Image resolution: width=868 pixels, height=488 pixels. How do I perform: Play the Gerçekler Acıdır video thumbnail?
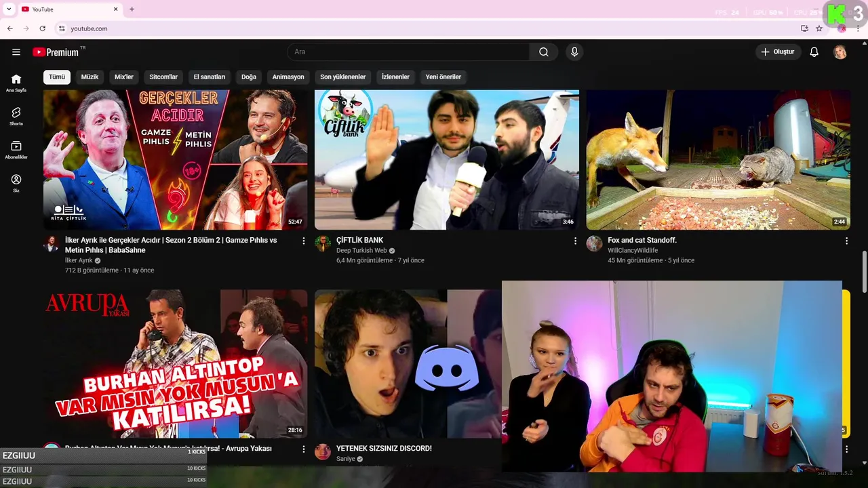(x=175, y=160)
